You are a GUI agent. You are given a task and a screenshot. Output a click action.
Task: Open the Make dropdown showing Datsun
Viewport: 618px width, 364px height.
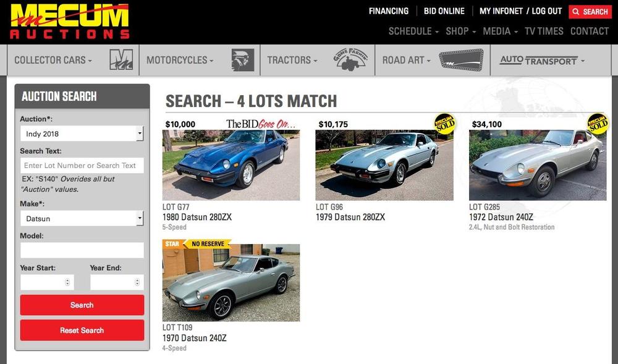click(82, 218)
